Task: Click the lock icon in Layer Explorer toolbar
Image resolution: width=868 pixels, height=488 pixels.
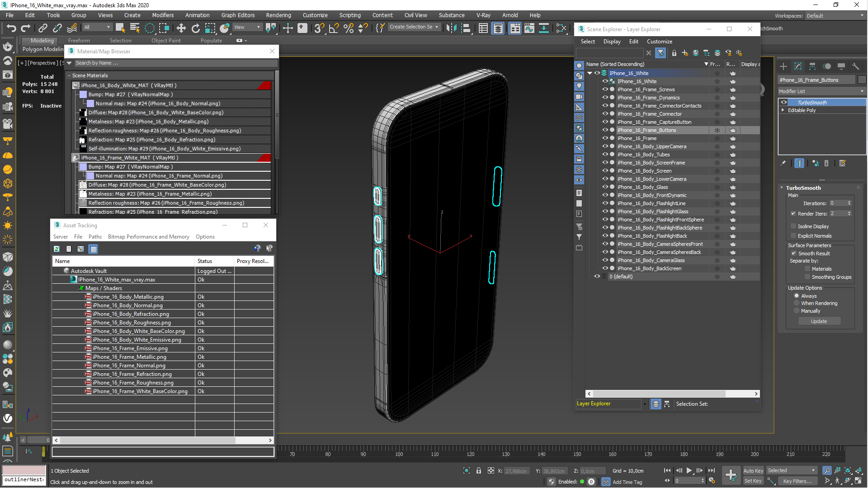Action: pos(674,53)
